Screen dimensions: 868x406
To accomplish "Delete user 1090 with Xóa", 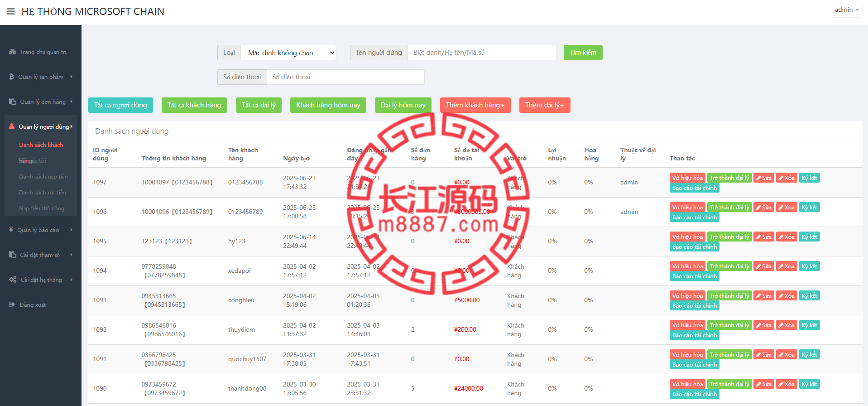I will pyautogui.click(x=787, y=384).
